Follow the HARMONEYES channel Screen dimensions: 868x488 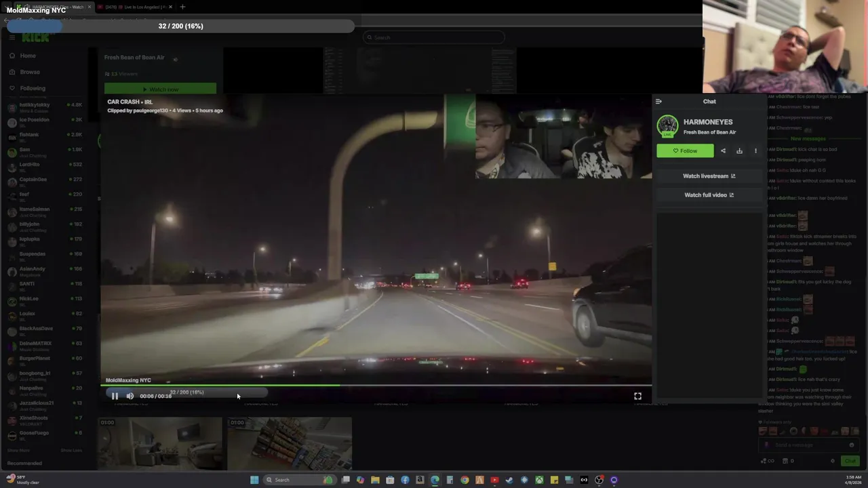pos(685,150)
